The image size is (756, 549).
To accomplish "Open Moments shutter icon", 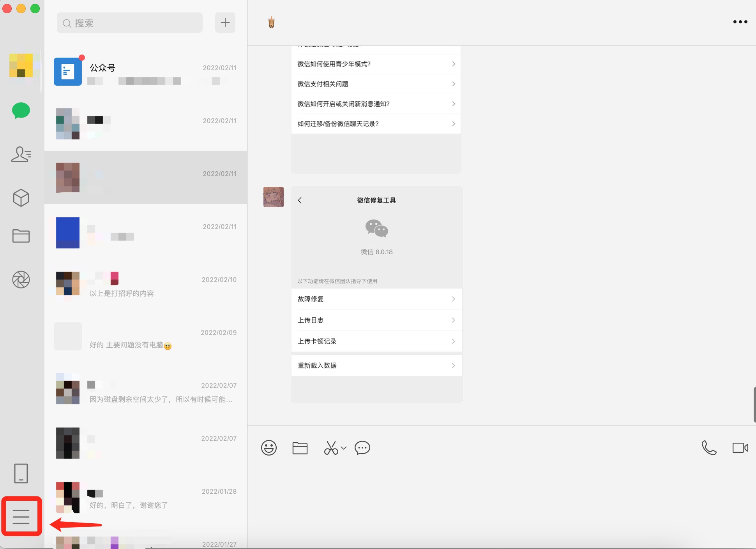I will [x=21, y=280].
